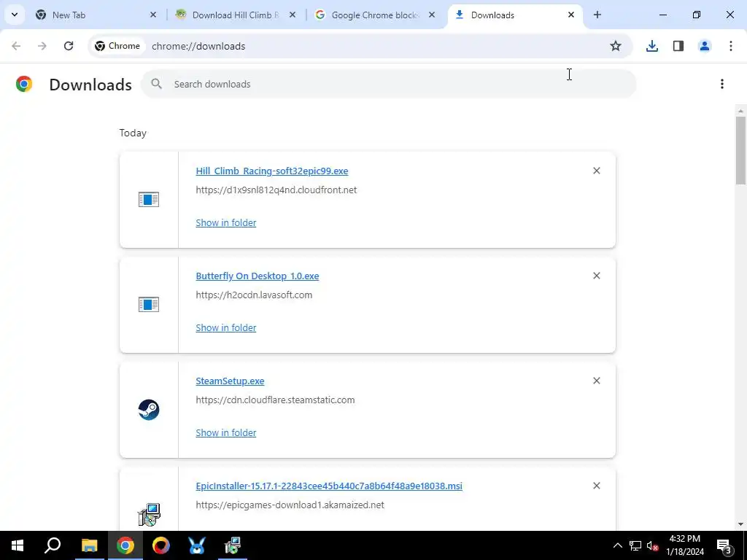This screenshot has width=747, height=560.
Task: Remove SteamSetup.exe from the list
Action: 597,381
